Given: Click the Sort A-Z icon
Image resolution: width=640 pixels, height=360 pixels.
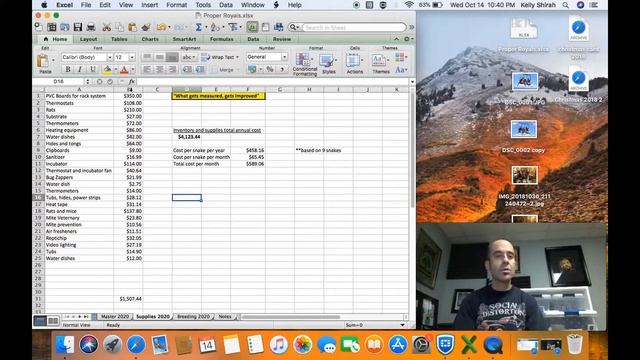Looking at the screenshot, I should click(x=215, y=27).
